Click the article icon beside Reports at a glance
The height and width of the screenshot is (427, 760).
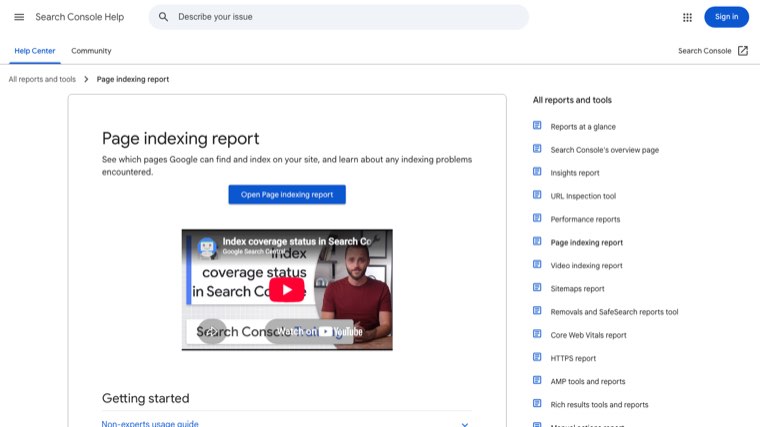tap(537, 126)
